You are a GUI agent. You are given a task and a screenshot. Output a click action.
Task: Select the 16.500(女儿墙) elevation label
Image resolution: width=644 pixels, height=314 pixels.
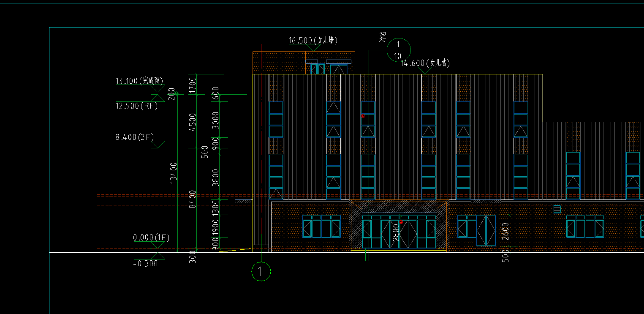coord(313,40)
